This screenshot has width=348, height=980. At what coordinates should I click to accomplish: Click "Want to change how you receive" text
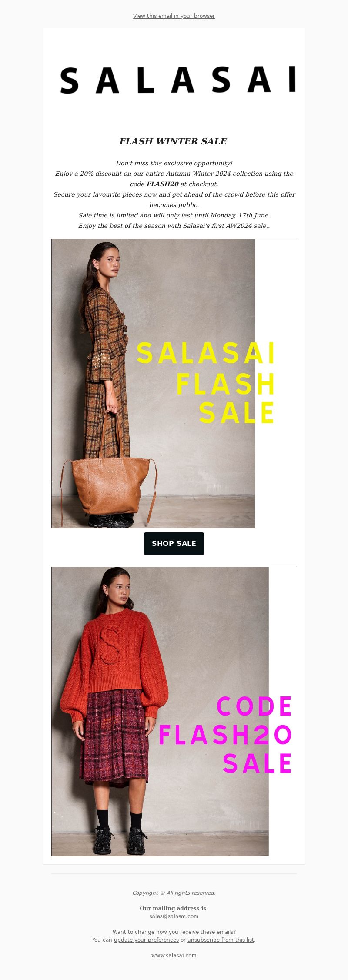tap(174, 932)
